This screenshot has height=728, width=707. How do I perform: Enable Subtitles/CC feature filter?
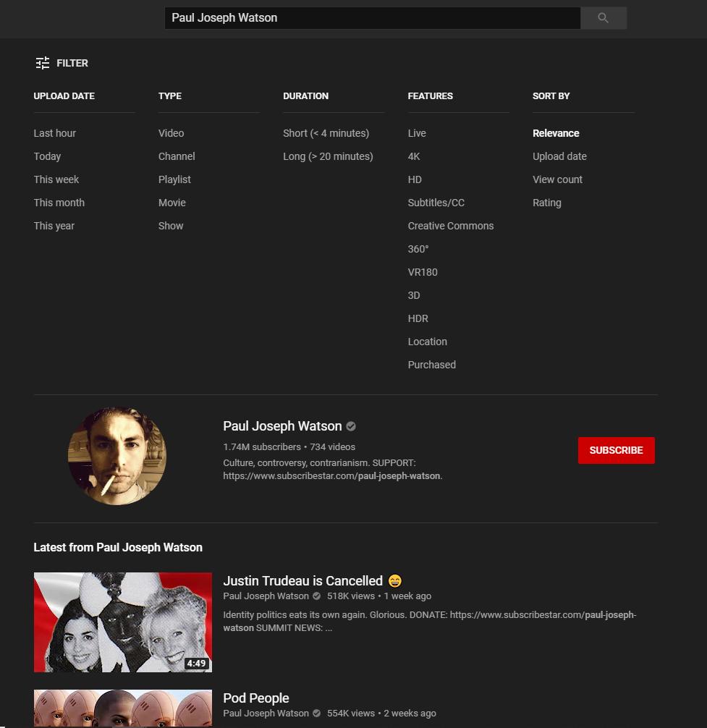(x=436, y=203)
